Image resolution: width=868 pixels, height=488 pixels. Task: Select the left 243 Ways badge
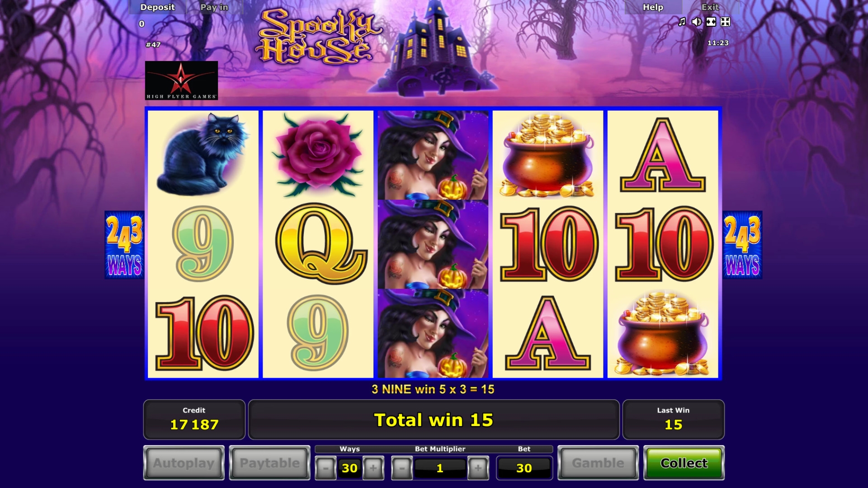point(124,245)
